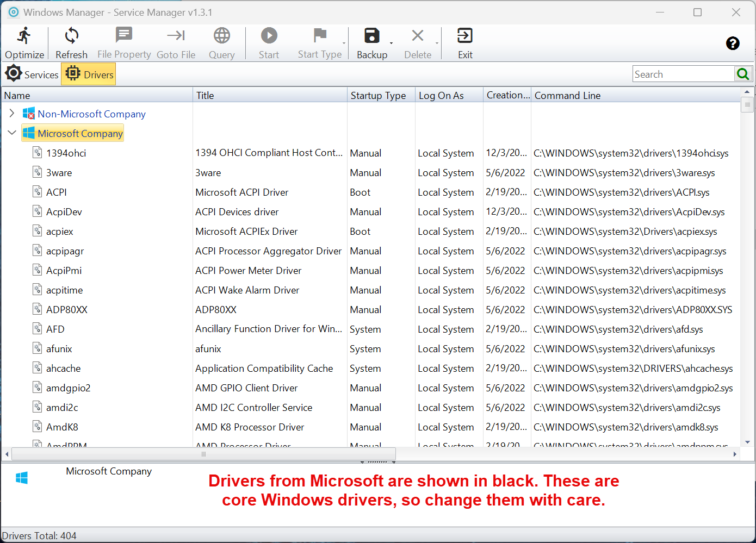Screen dimensions: 756x543
Task: Click the file icon beside 1394ohci
Action: click(x=38, y=152)
